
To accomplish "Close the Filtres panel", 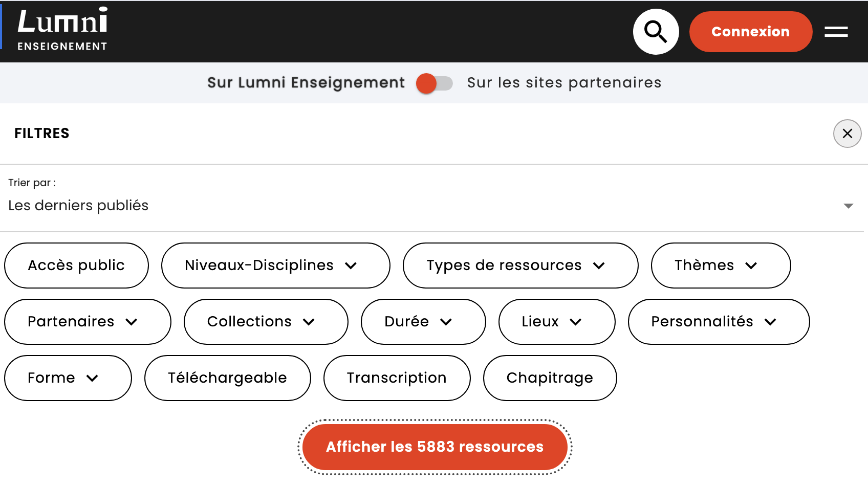I will click(x=847, y=134).
